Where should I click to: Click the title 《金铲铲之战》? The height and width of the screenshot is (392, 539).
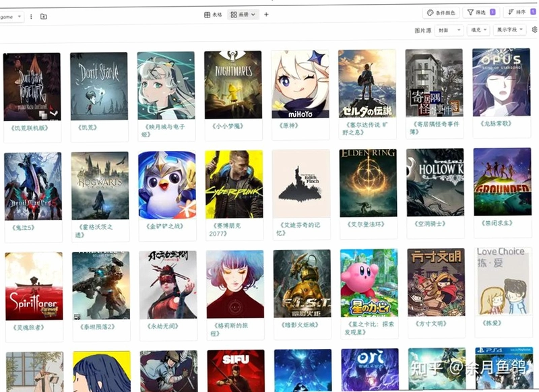click(165, 226)
